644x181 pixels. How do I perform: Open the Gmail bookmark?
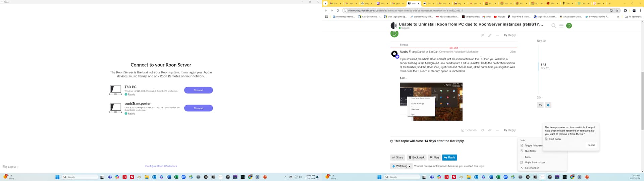pos(487,16)
